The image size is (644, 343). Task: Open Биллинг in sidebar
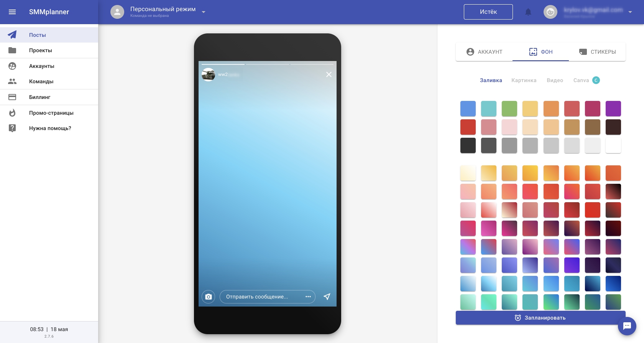pos(49,97)
